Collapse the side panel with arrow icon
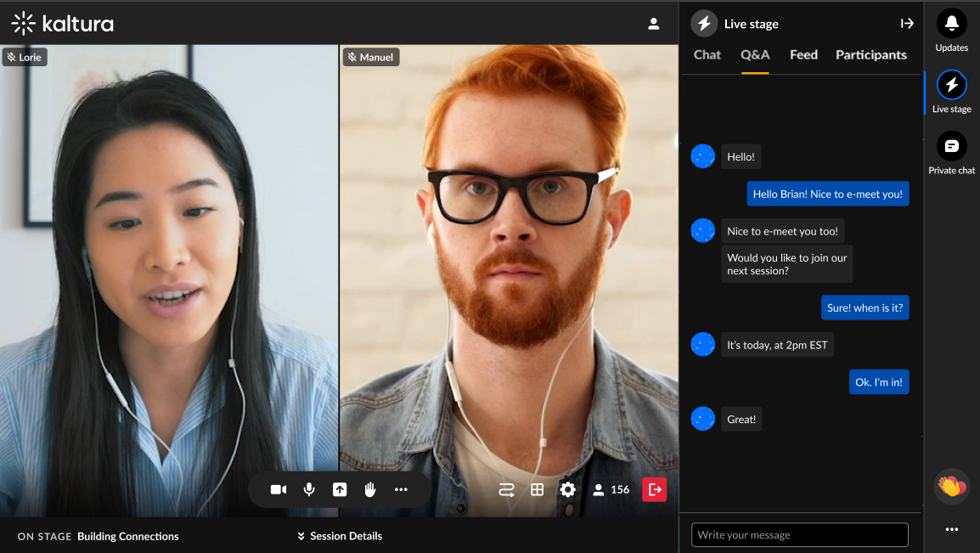Viewport: 980px width, 553px height. pyautogui.click(x=907, y=24)
